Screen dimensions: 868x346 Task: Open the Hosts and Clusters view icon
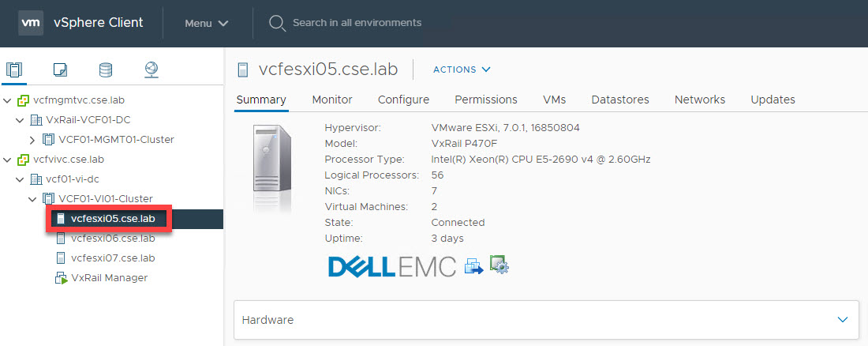pos(14,70)
